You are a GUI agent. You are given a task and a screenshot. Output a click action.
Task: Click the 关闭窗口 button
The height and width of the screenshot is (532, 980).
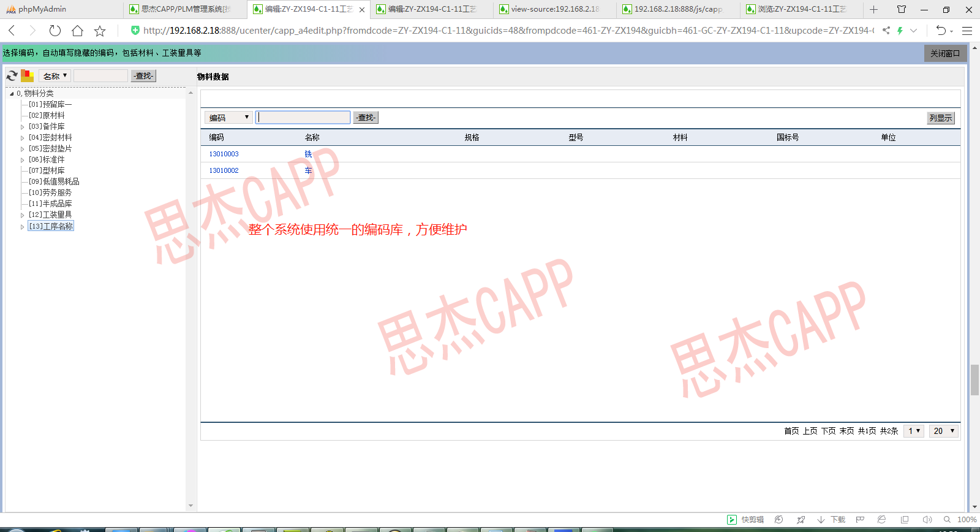pyautogui.click(x=945, y=53)
